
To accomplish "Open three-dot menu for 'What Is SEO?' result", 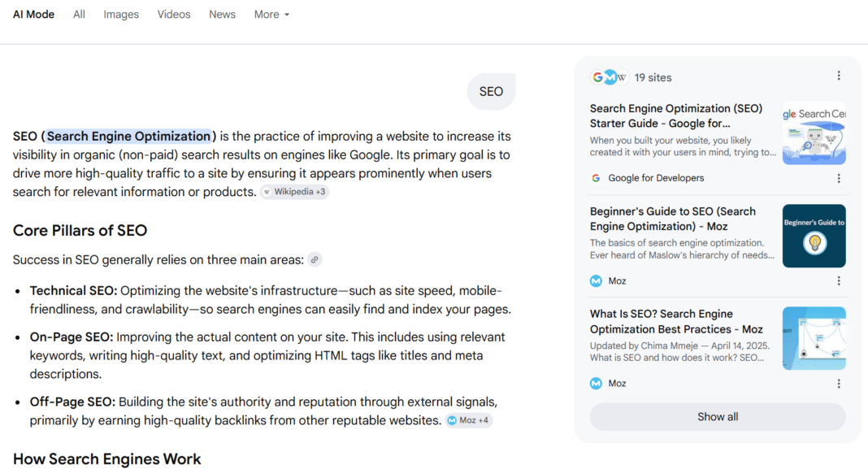I will (839, 384).
